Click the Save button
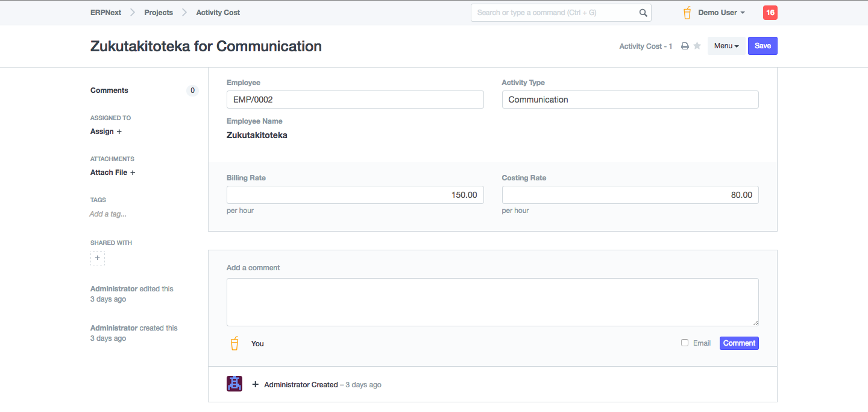The height and width of the screenshot is (412, 868). [763, 46]
